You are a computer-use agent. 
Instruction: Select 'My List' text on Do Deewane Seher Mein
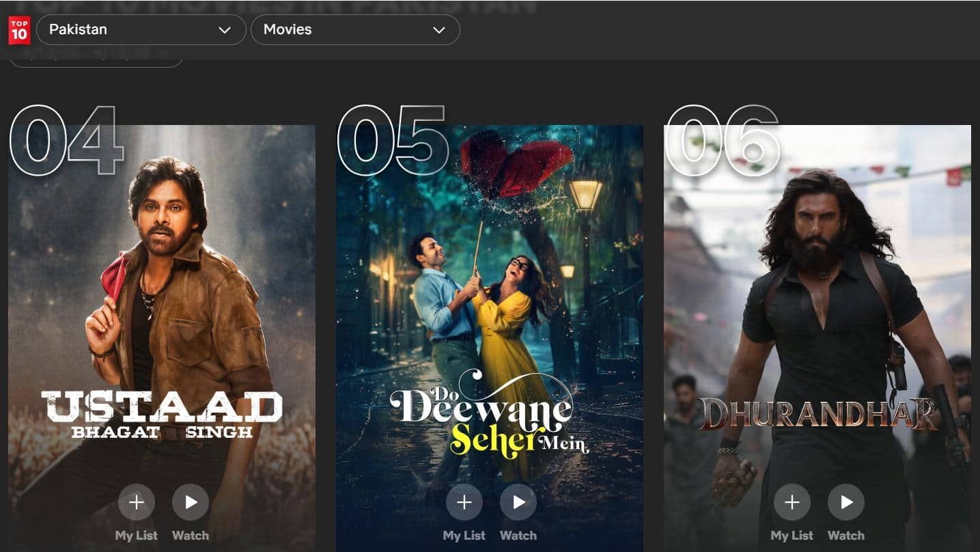coord(464,536)
